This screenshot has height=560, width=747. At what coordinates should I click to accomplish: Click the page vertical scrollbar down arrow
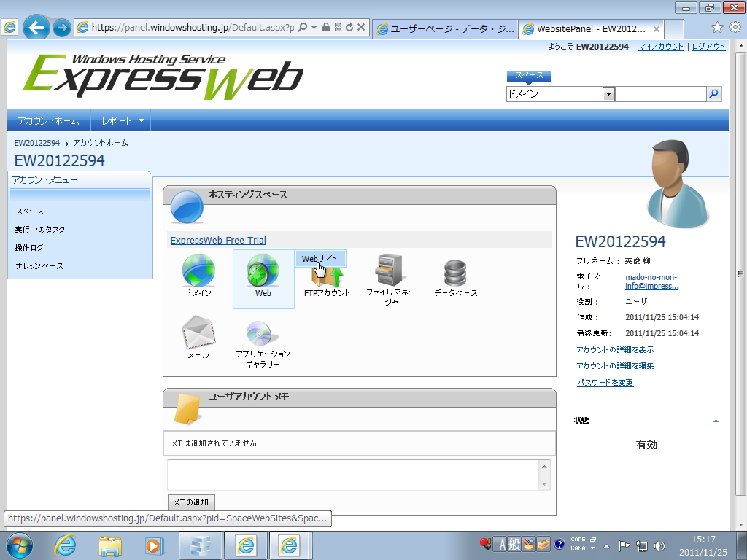[x=741, y=524]
